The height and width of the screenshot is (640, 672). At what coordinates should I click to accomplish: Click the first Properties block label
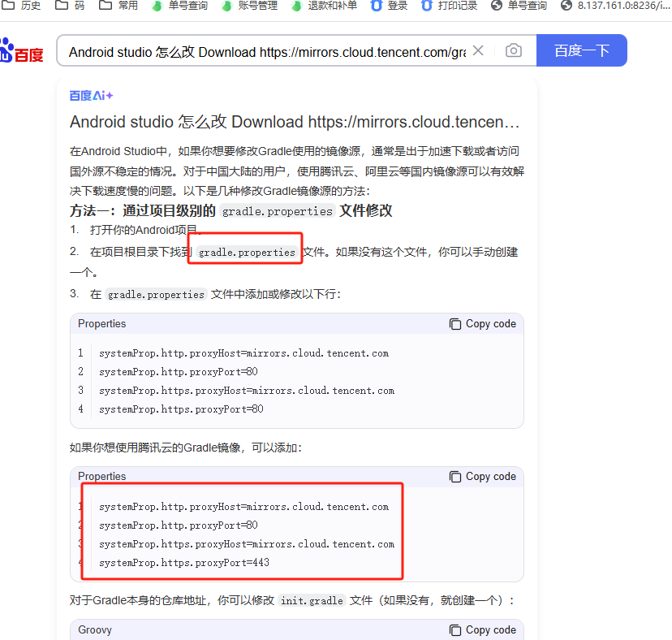click(x=102, y=324)
